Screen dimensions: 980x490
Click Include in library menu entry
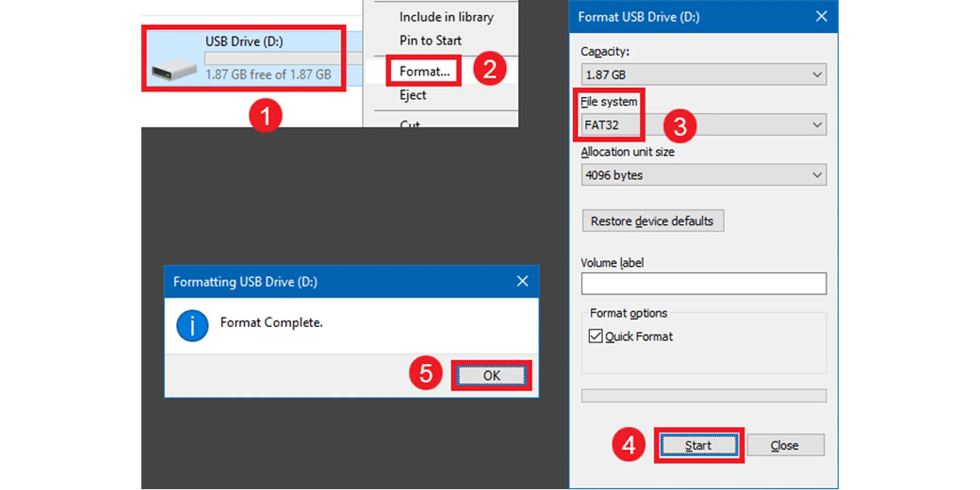tap(445, 17)
